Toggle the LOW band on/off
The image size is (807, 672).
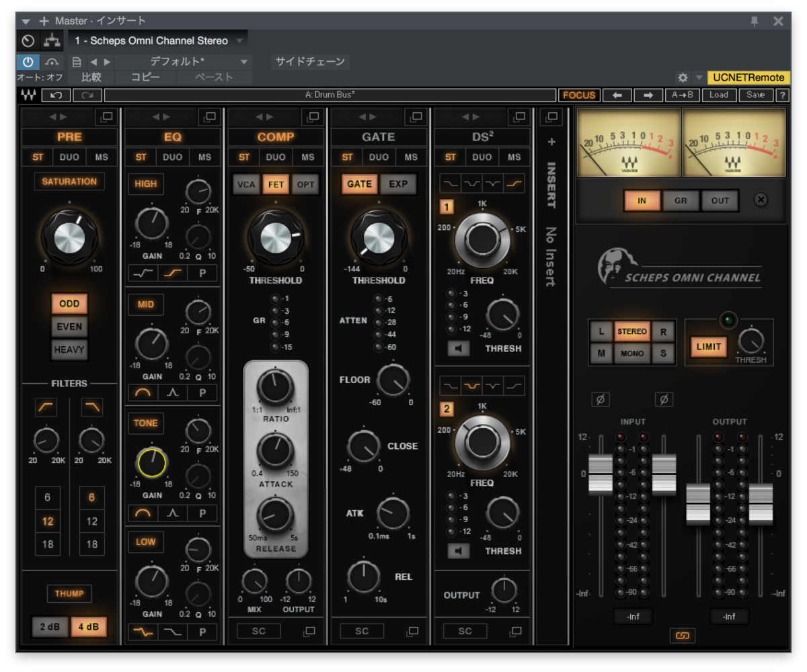(x=146, y=542)
